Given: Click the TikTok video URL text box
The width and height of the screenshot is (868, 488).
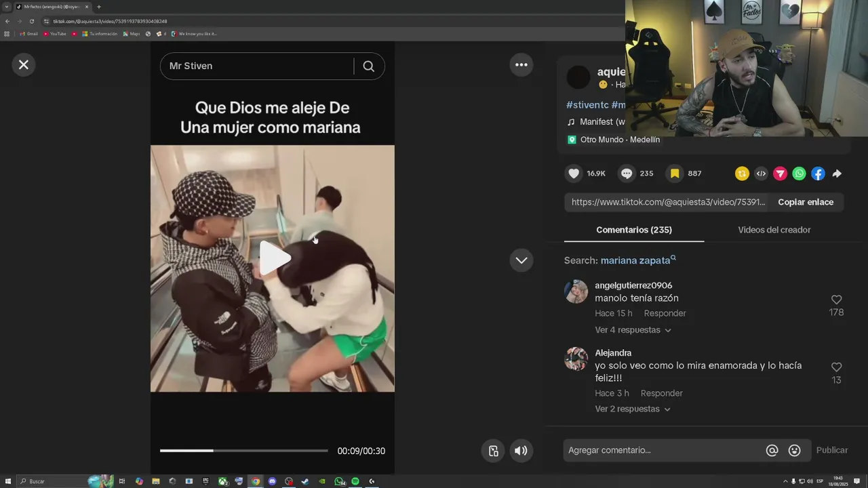Looking at the screenshot, I should [668, 202].
